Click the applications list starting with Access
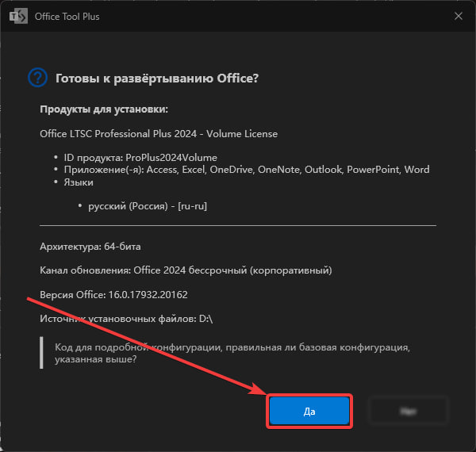This screenshot has height=452, width=476. click(x=248, y=170)
